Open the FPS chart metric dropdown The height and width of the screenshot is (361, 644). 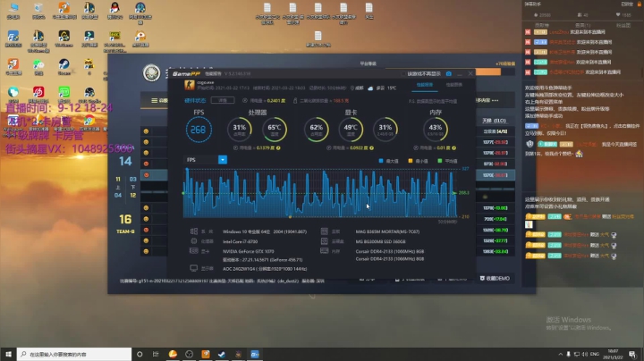point(222,160)
